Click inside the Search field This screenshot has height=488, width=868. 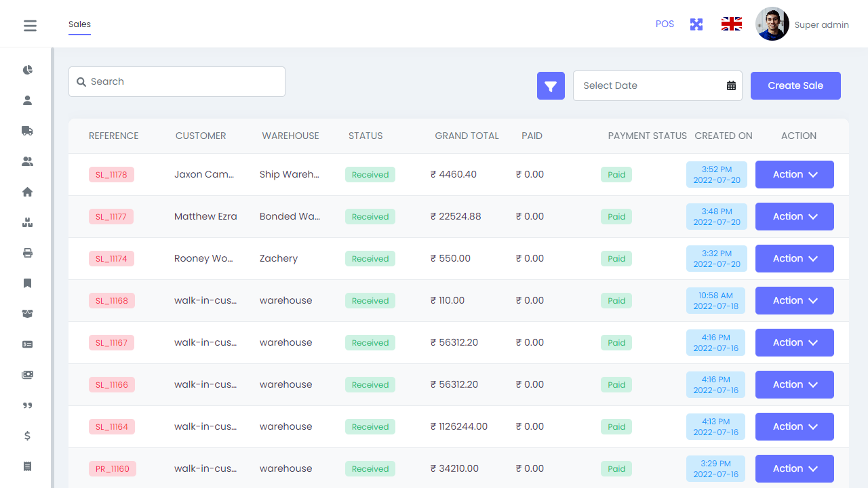(176, 81)
